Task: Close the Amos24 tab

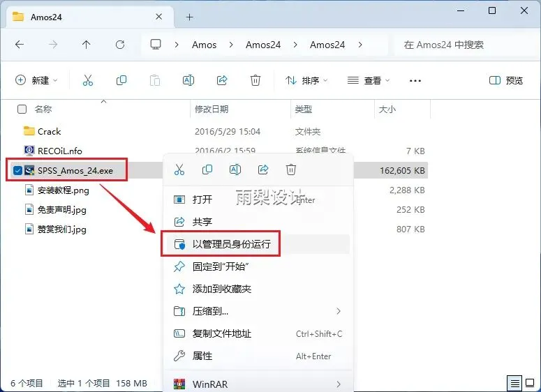Action: 158,17
